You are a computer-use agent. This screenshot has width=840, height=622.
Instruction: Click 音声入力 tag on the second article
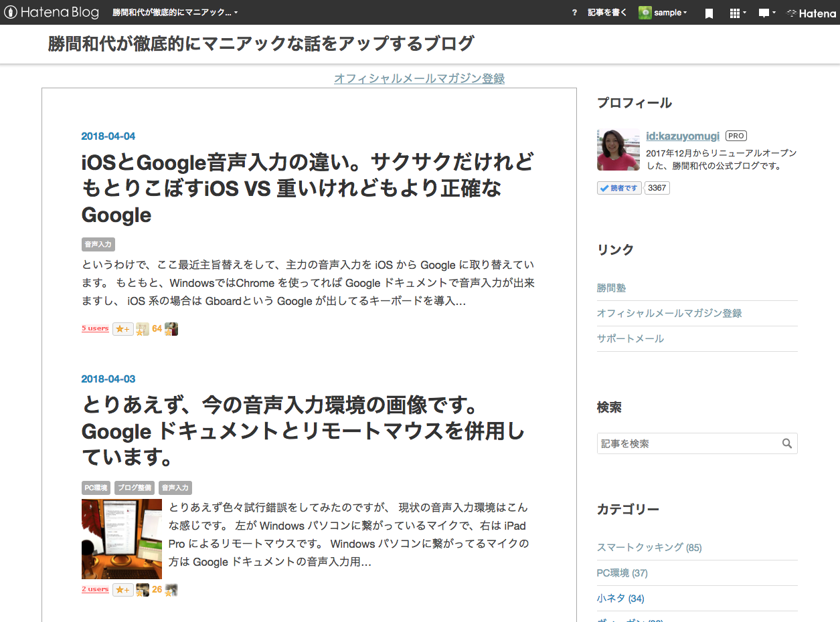click(175, 488)
